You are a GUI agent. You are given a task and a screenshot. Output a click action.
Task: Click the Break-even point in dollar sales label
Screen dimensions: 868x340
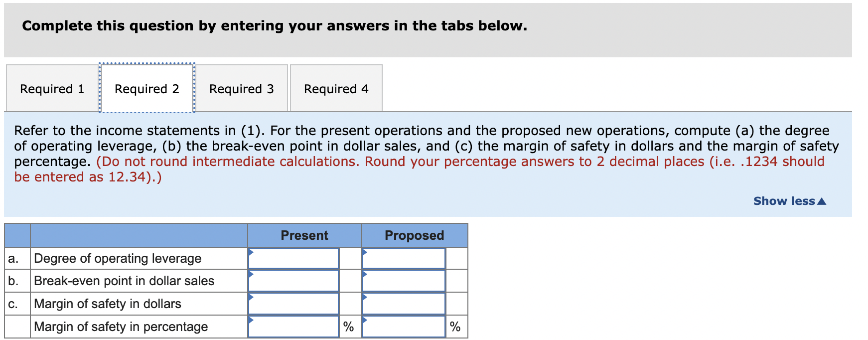[x=124, y=281]
